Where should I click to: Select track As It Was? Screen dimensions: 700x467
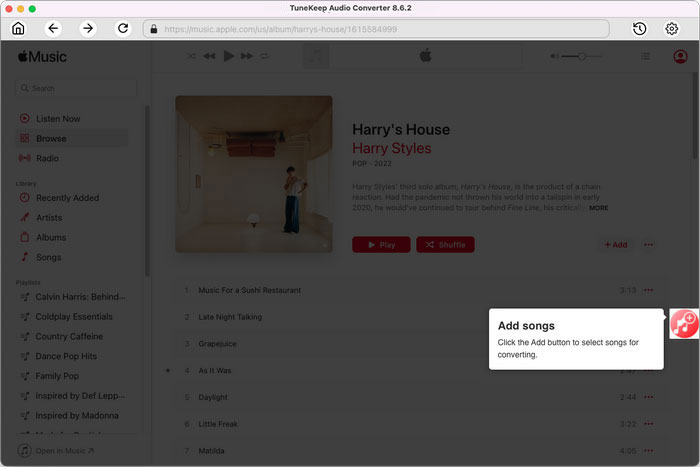[215, 371]
